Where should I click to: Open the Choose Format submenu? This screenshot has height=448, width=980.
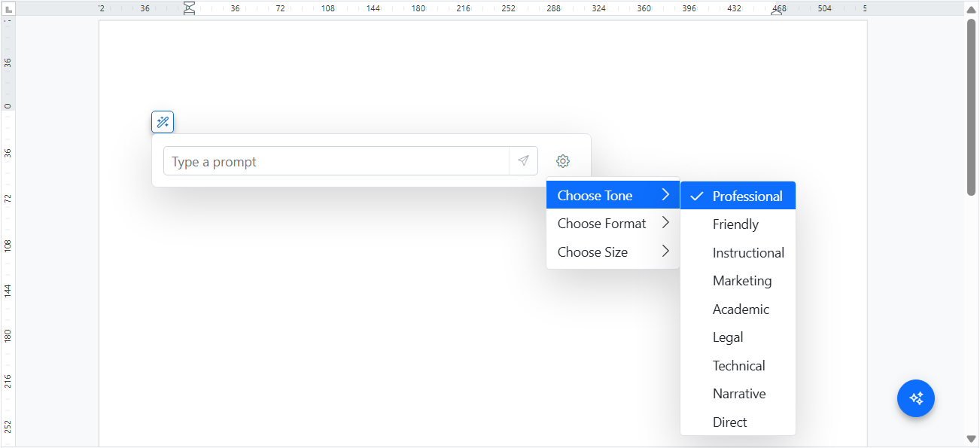coord(613,224)
